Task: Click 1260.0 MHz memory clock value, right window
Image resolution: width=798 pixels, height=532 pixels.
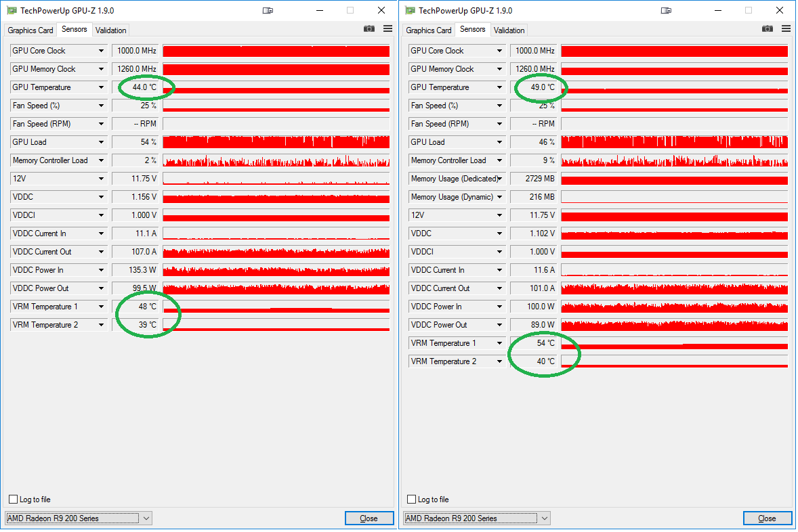Action: [x=535, y=69]
